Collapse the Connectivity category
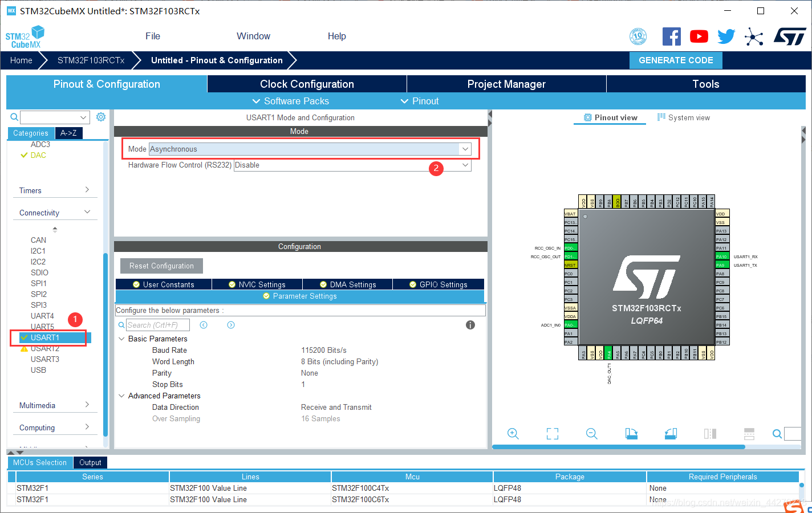 click(x=54, y=213)
